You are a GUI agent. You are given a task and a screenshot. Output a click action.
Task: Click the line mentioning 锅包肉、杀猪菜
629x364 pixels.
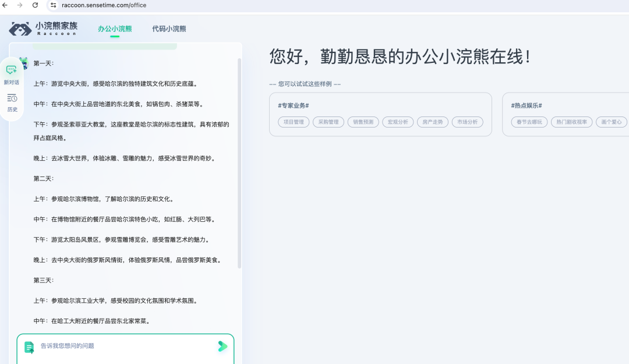pos(119,104)
